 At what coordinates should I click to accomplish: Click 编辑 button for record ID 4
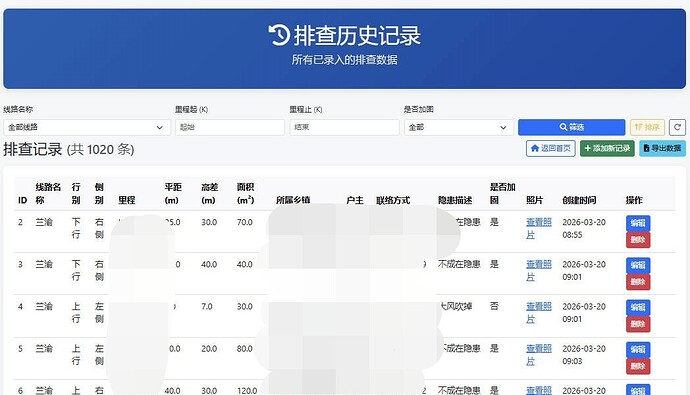pos(638,307)
